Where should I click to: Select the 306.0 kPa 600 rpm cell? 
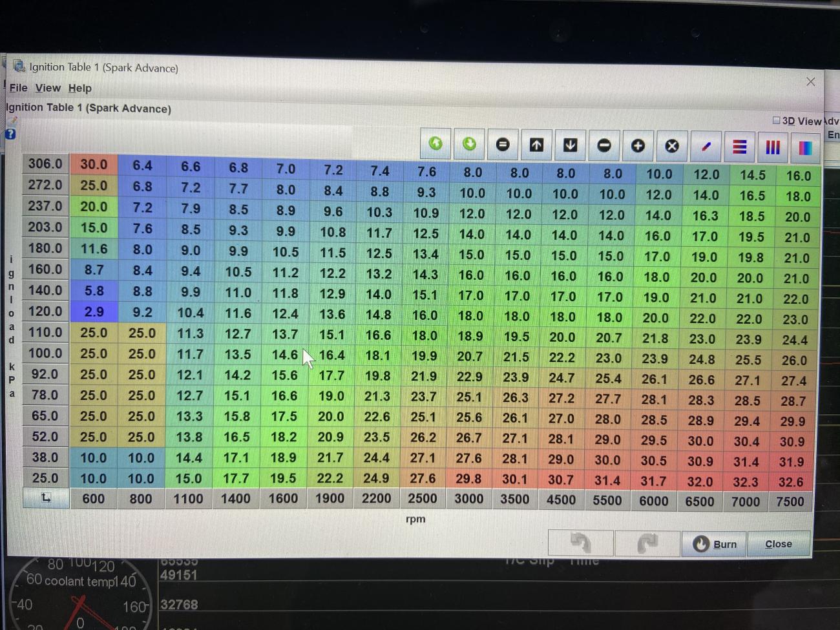[x=94, y=165]
